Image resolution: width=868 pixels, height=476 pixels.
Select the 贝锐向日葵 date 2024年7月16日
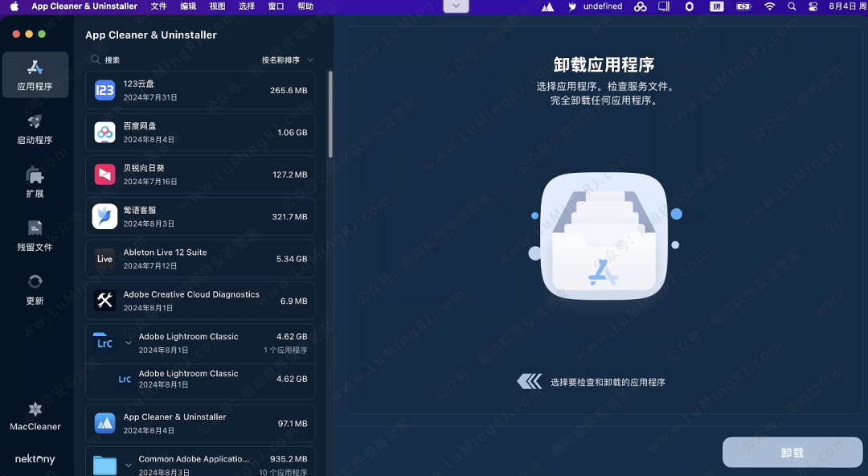point(150,182)
